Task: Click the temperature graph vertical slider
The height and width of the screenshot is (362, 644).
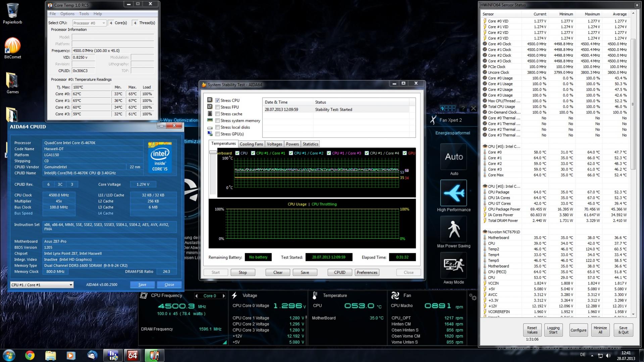Action: pyautogui.click(x=213, y=152)
